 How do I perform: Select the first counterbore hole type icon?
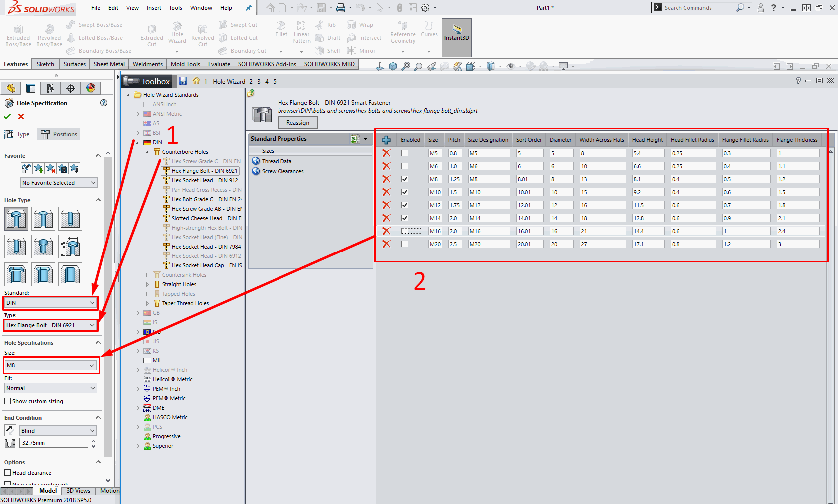(x=16, y=219)
